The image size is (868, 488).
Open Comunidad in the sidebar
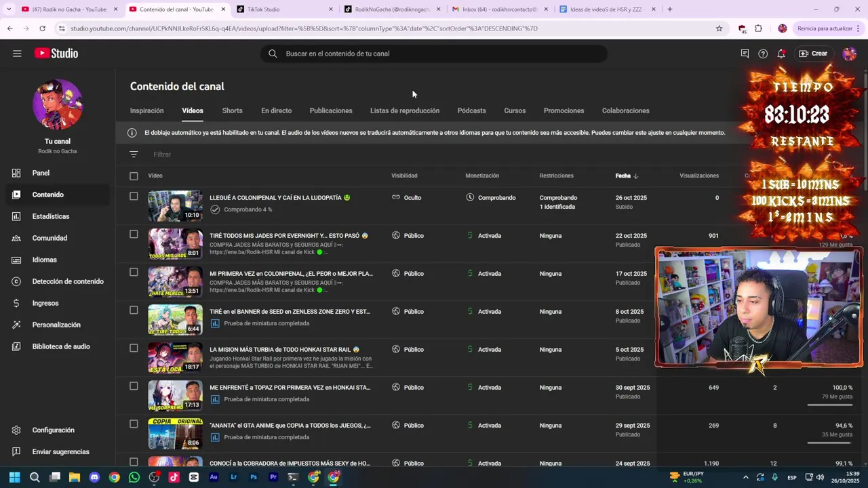[58, 238]
